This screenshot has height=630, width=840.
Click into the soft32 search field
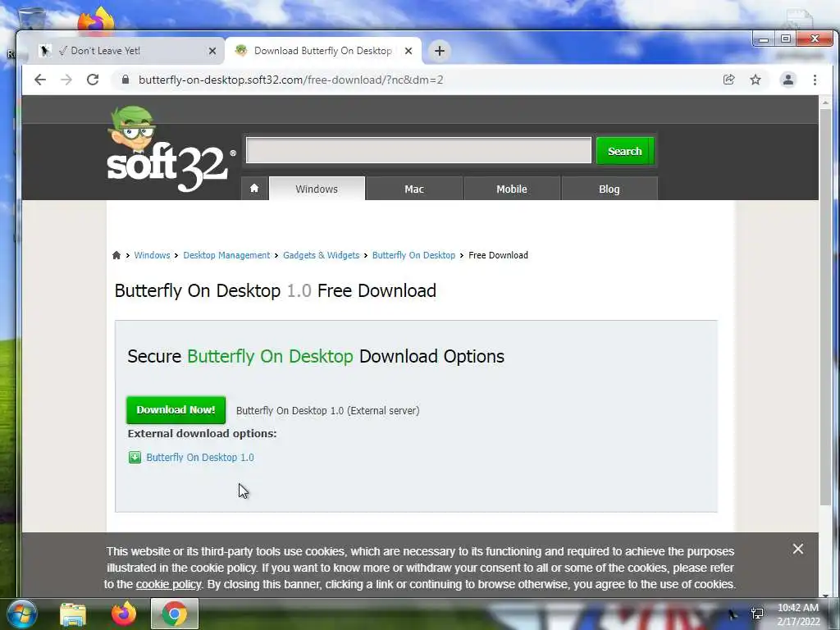pyautogui.click(x=418, y=150)
